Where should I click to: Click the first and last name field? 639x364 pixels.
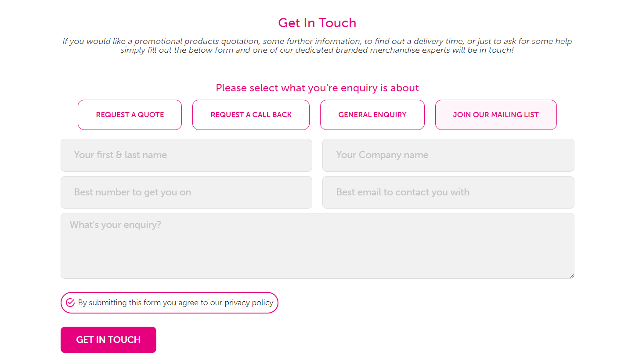tap(186, 155)
